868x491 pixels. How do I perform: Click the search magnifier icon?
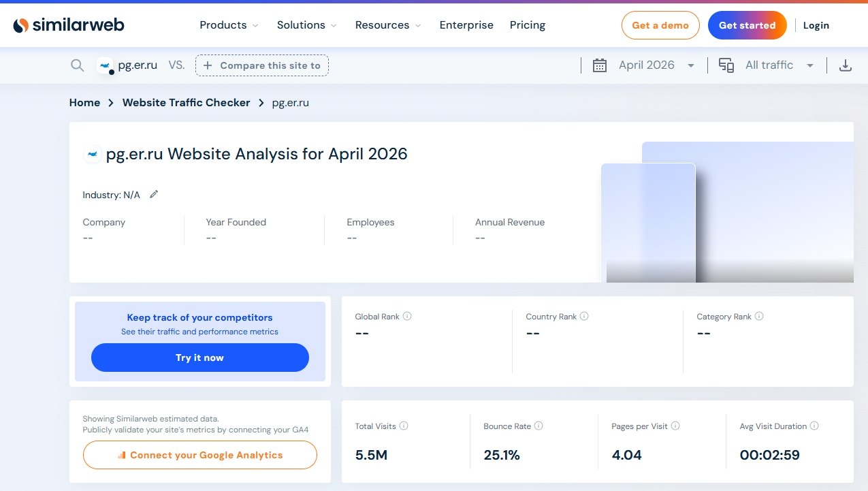click(78, 65)
